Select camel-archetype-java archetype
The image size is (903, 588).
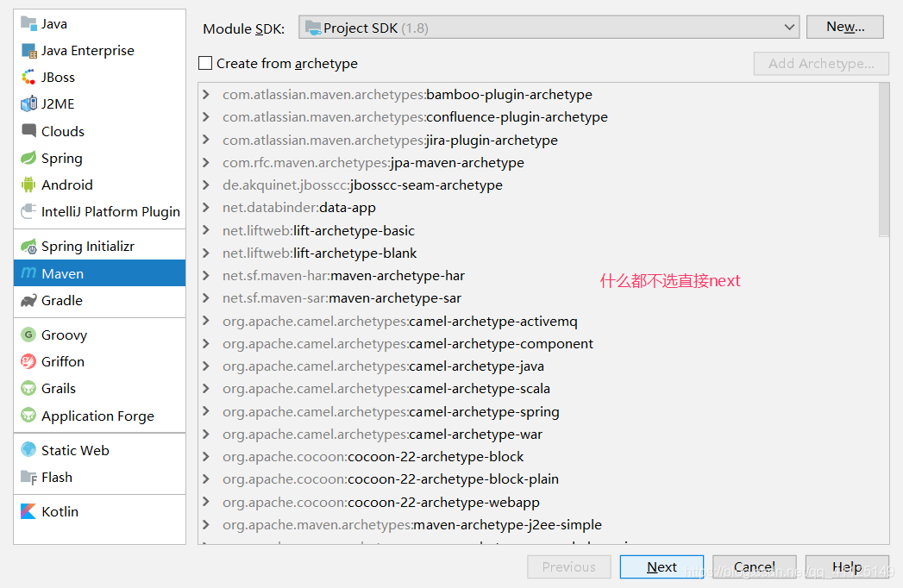pyautogui.click(x=383, y=366)
